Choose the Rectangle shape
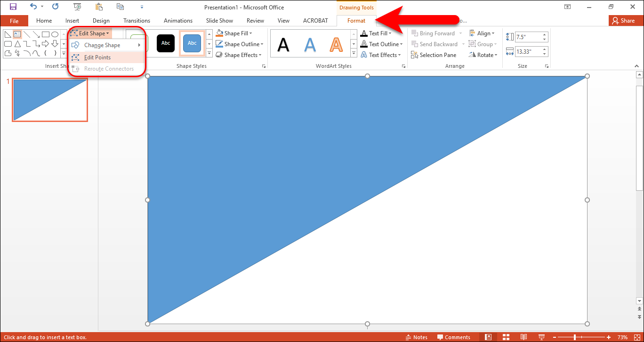Screen dimensions: 644x342 point(46,34)
